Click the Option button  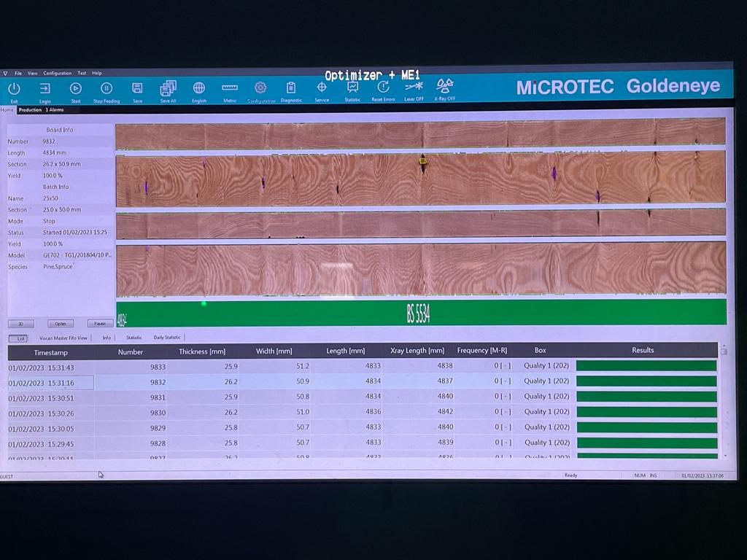[61, 324]
